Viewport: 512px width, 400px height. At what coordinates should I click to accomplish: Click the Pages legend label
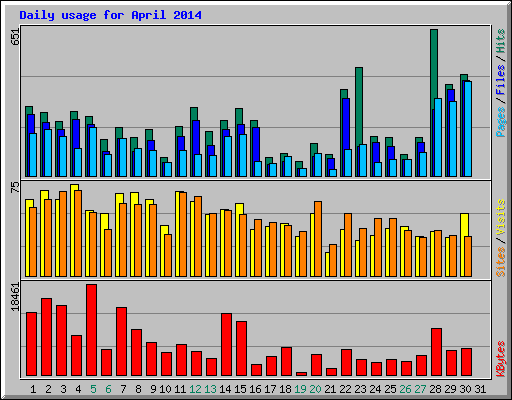[x=501, y=122]
